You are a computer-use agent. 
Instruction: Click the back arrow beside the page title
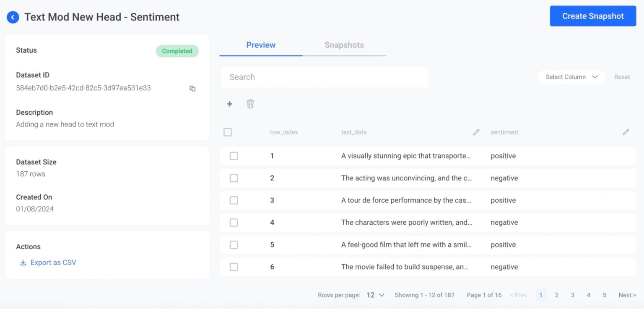pos(12,17)
